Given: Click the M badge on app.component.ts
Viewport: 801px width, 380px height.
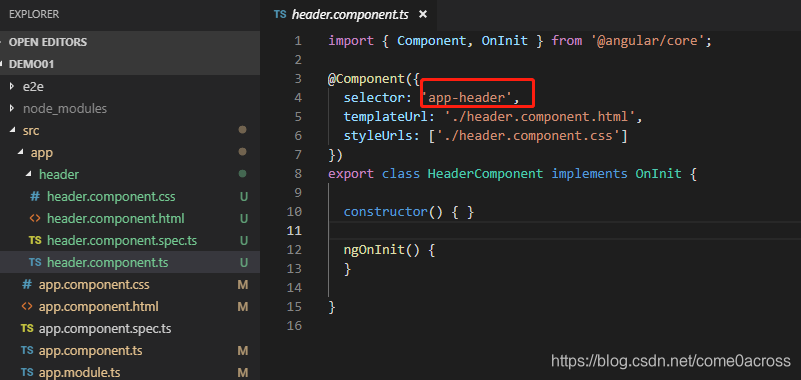Looking at the screenshot, I should point(243,351).
